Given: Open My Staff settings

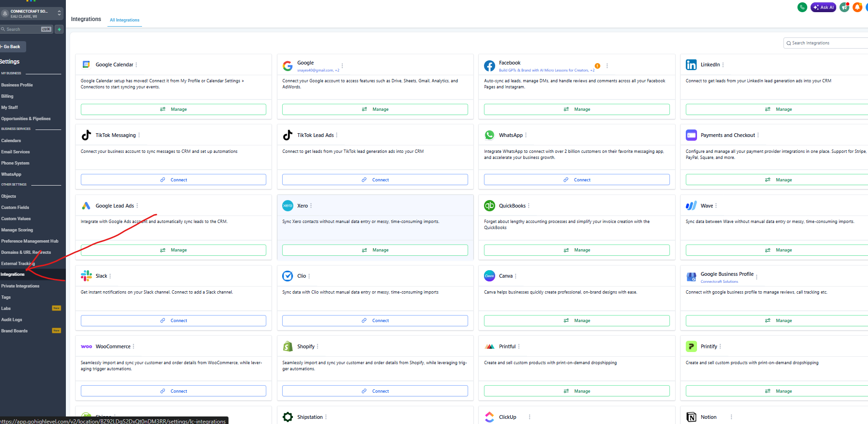Looking at the screenshot, I should pyautogui.click(x=9, y=108).
